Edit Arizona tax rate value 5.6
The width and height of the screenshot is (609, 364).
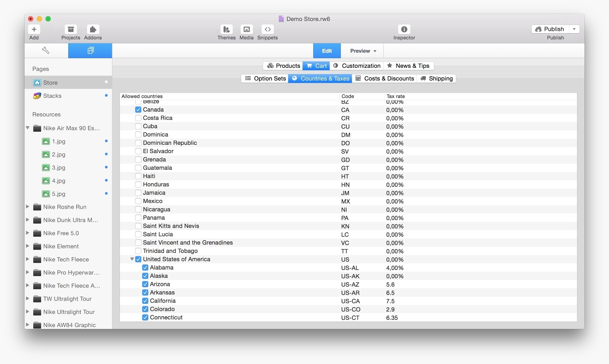click(390, 285)
